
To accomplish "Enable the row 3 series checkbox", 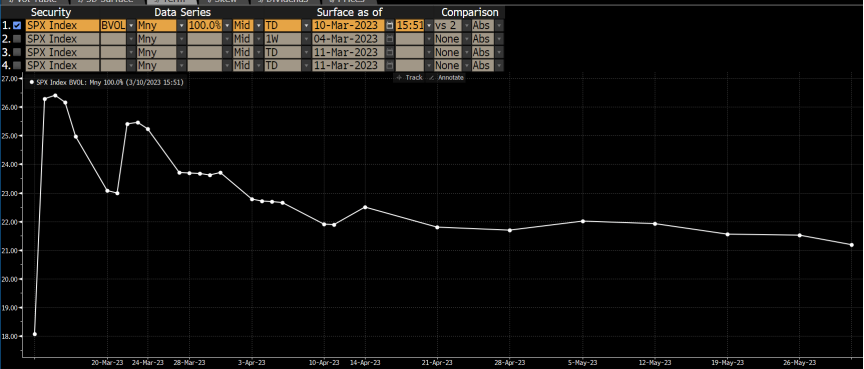I will [x=18, y=52].
